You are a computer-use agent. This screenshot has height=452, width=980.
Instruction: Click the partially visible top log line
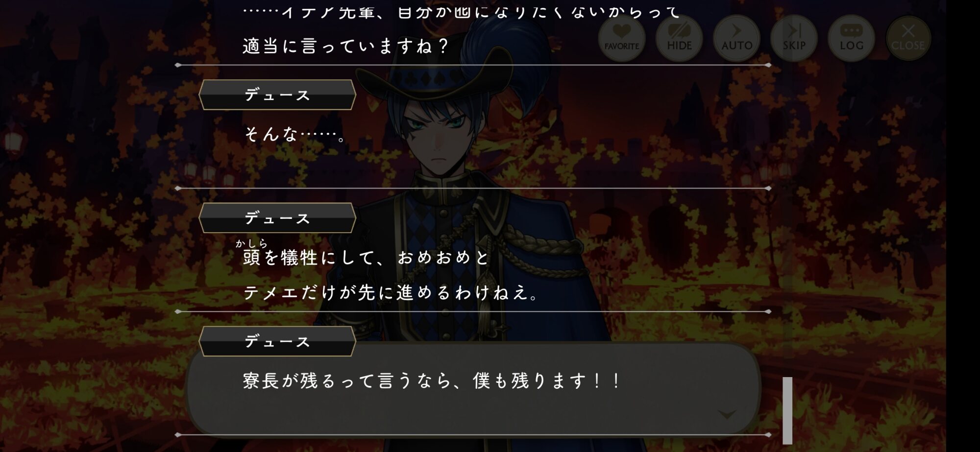coord(462,12)
